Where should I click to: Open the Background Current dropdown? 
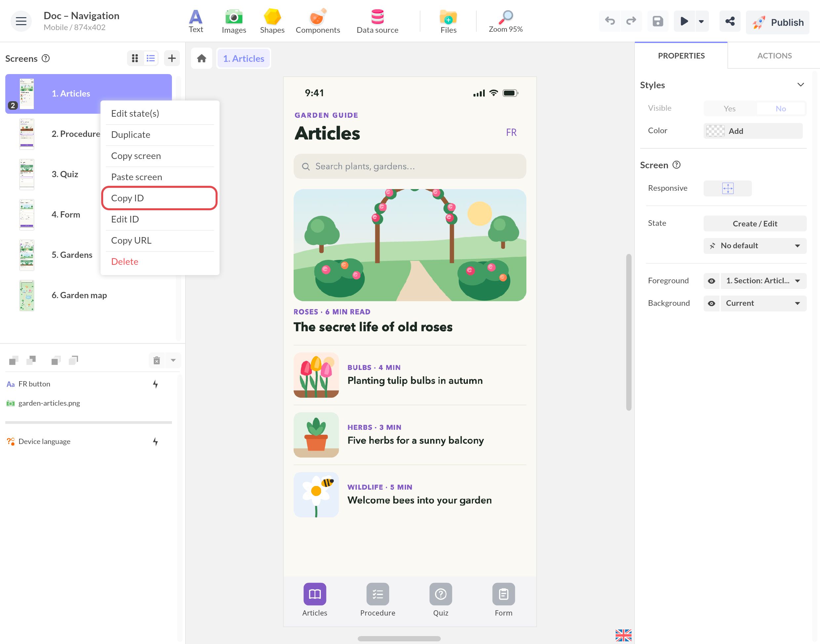[x=763, y=303]
